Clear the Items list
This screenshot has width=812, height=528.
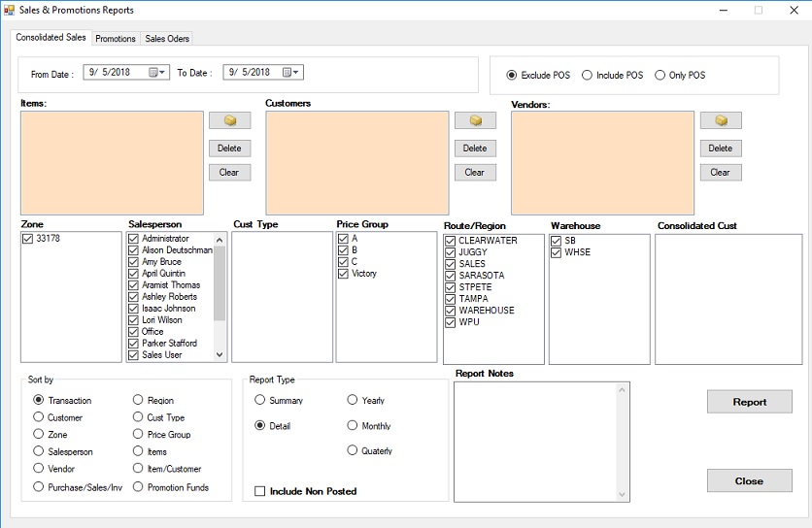(230, 173)
